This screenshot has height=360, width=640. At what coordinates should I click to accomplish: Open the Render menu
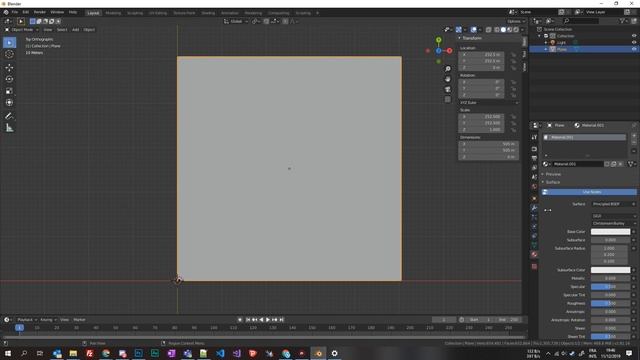(40, 12)
